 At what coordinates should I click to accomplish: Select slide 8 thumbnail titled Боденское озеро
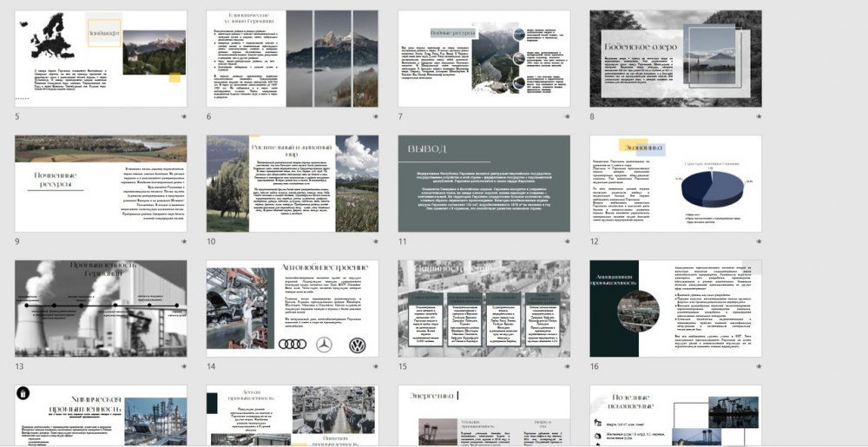pos(676,59)
